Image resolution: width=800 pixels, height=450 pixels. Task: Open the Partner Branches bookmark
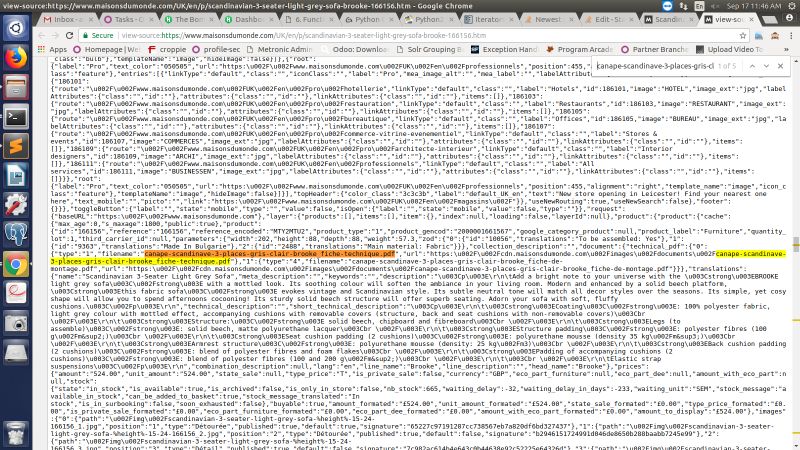(x=654, y=49)
